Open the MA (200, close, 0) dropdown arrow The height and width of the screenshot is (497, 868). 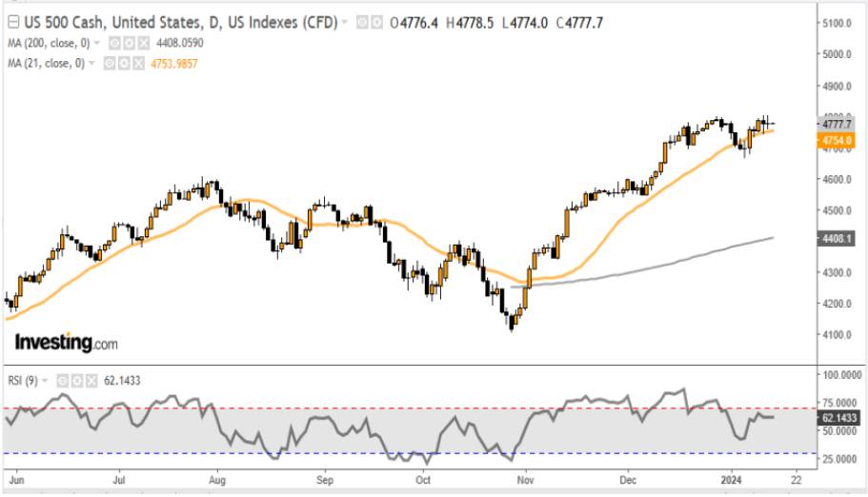click(96, 43)
